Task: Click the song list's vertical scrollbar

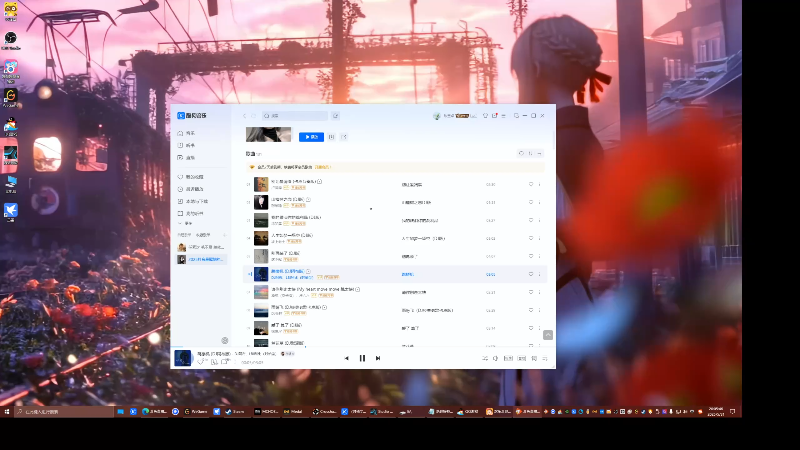Action: [554, 138]
